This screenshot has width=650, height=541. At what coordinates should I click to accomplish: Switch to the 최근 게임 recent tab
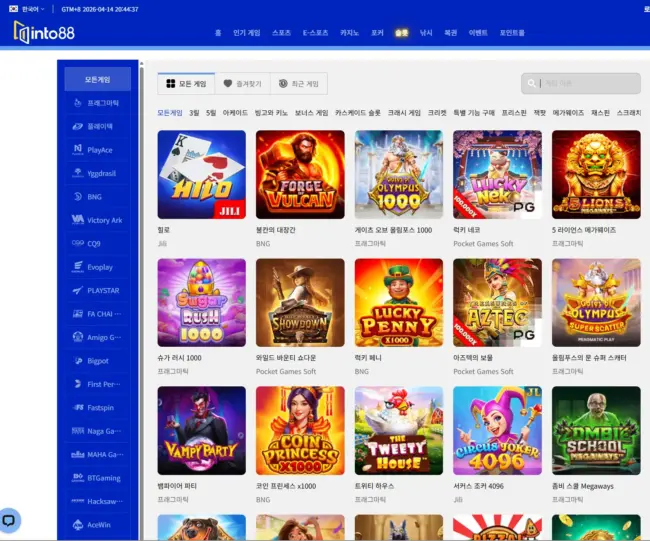[x=299, y=84]
